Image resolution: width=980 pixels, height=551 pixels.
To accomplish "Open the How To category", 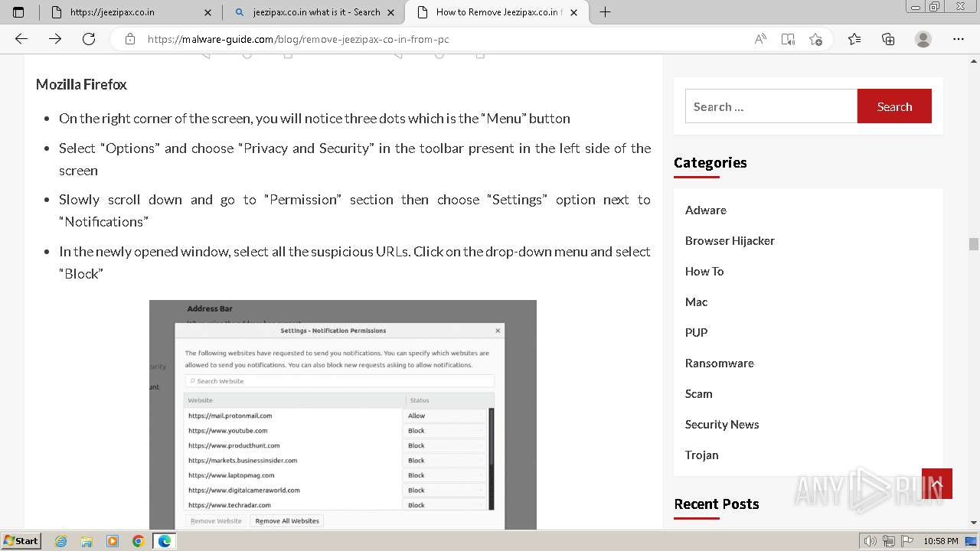I will [x=704, y=271].
